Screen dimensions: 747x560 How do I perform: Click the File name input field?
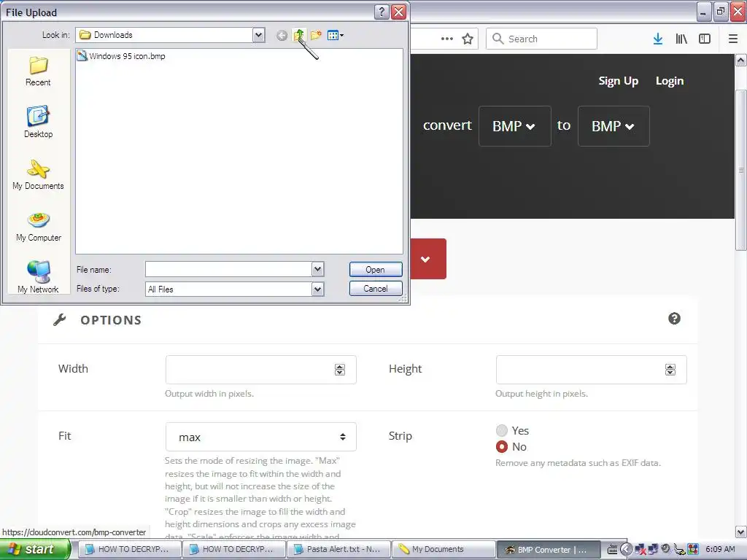228,270
